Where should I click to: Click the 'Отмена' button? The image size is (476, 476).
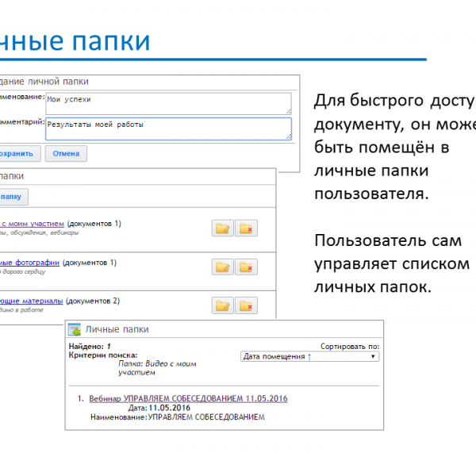pos(66,154)
